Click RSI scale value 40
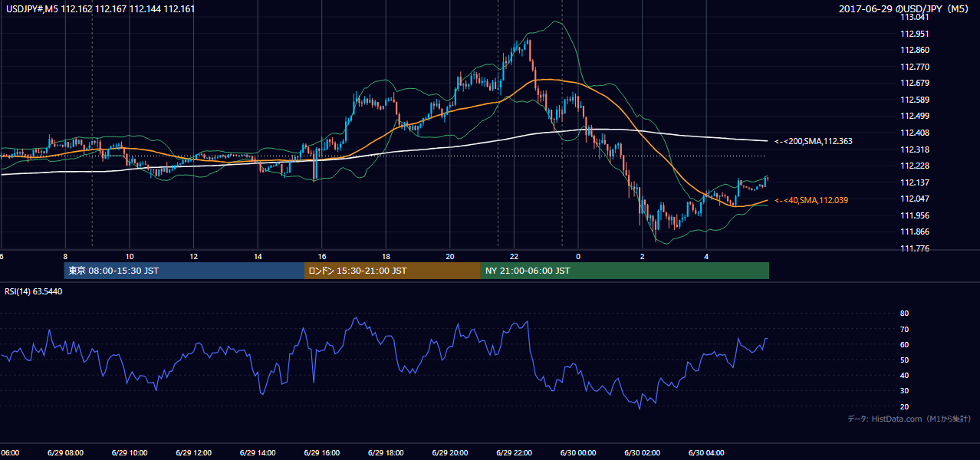This screenshot has height=460, width=980. pos(904,375)
